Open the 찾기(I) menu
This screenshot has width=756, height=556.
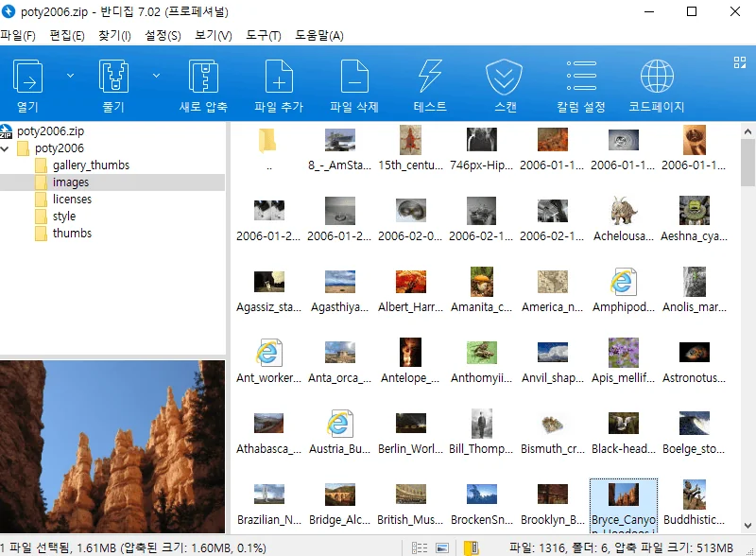tap(114, 36)
